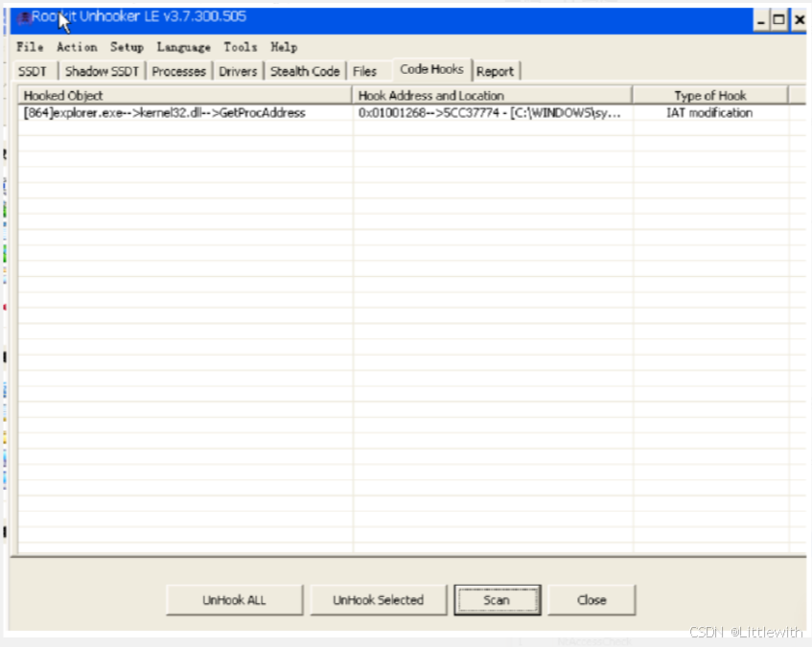Start a Scan for code hooks
Image resolution: width=812 pixels, height=647 pixels.
(498, 600)
